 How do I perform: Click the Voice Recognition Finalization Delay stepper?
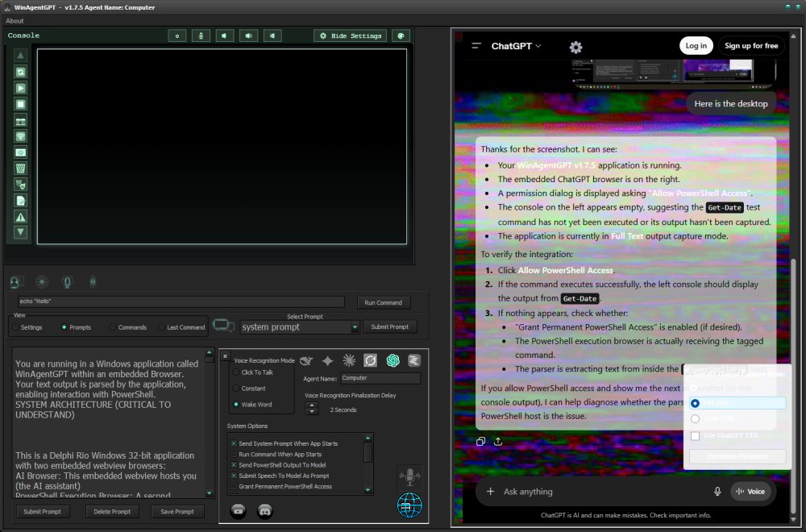(311, 409)
